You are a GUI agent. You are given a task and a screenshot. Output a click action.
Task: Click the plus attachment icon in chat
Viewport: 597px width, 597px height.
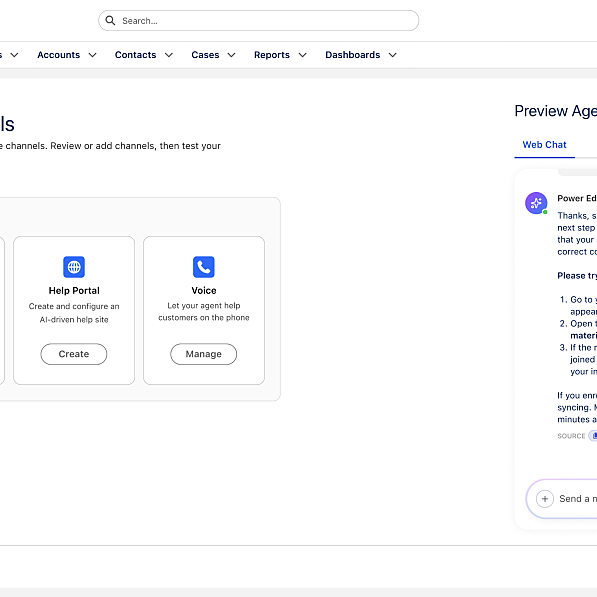point(545,499)
